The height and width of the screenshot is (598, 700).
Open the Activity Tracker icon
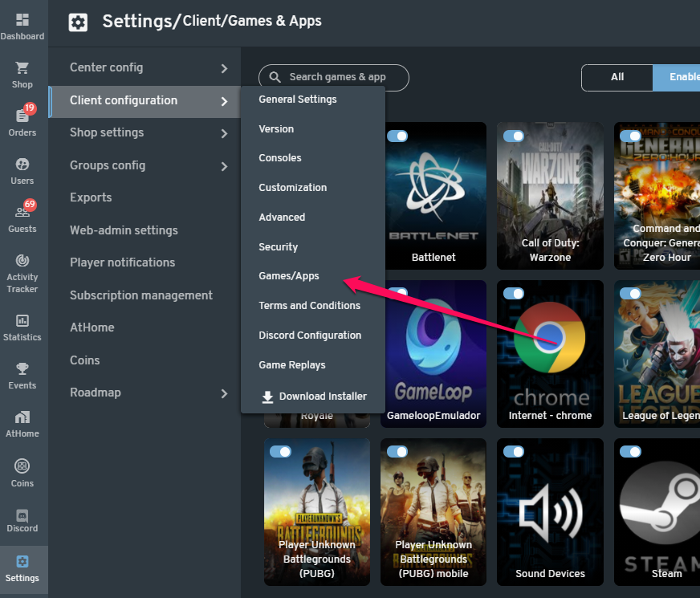pos(22,260)
